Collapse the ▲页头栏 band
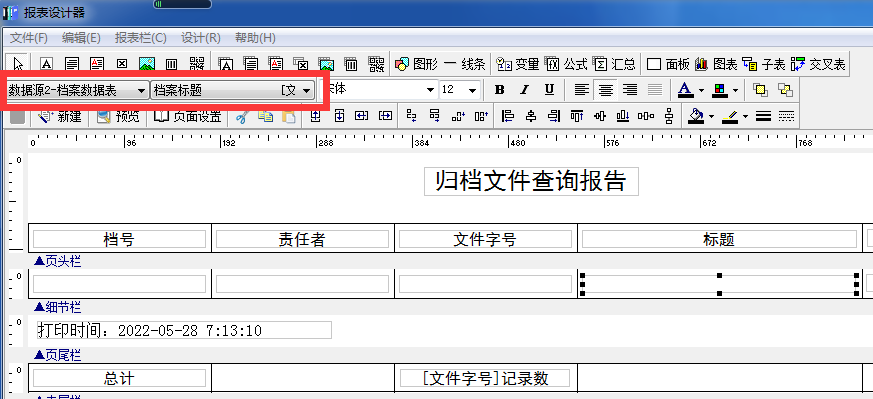 click(57, 262)
